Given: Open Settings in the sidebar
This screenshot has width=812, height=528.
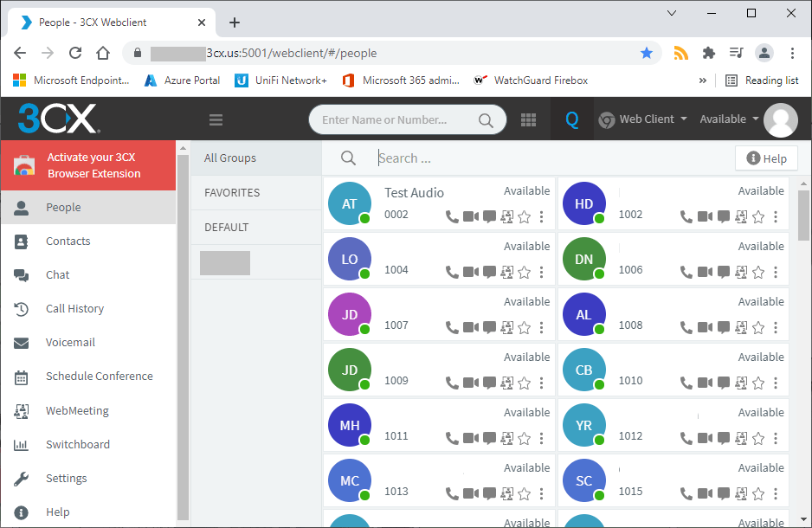Looking at the screenshot, I should [x=88, y=479].
